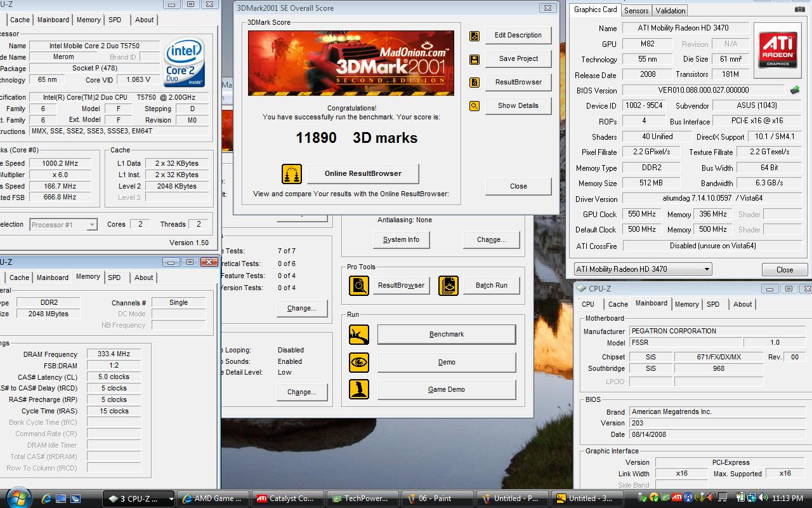
Task: Click the BIOS Version field in GPU-Z
Action: pyautogui.click(x=704, y=90)
